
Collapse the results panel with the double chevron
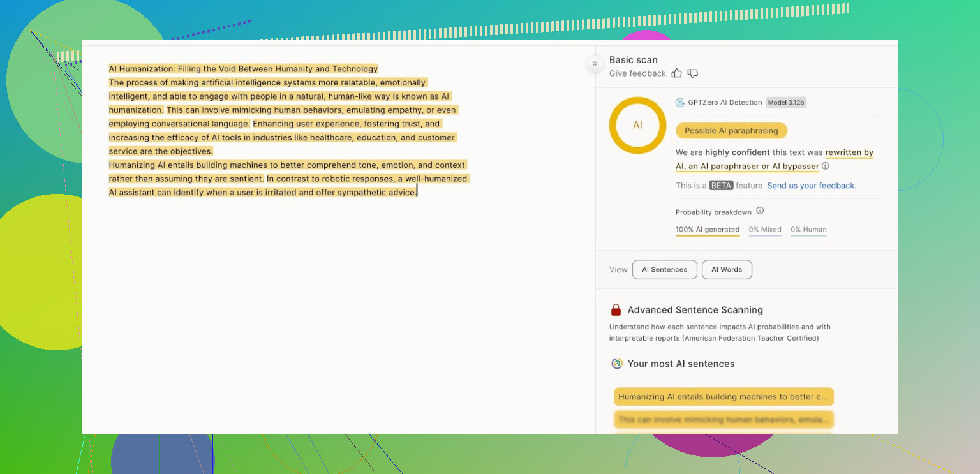coord(595,63)
